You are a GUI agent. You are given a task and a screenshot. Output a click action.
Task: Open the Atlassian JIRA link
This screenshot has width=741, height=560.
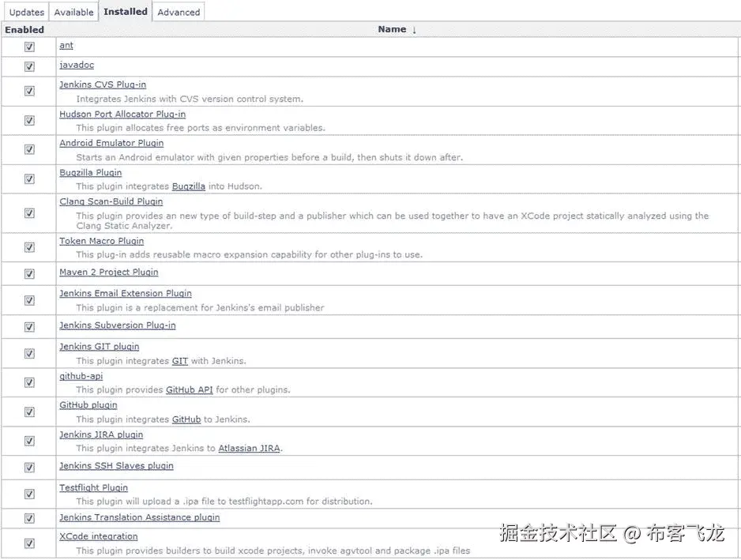pos(249,448)
